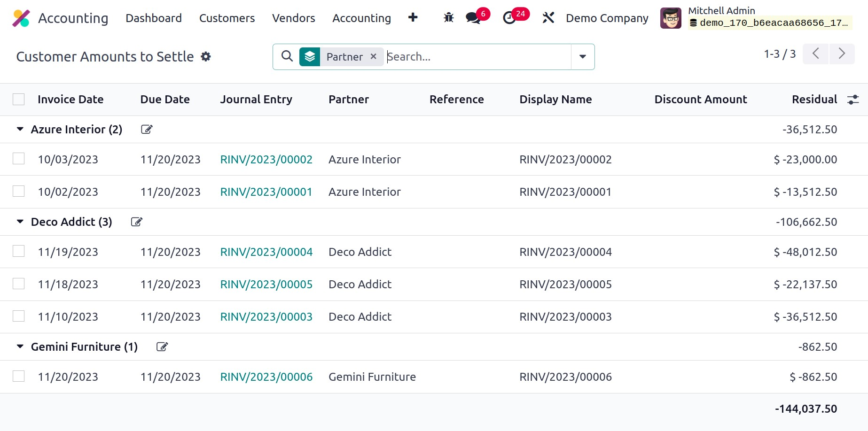
Task: Open the conversations chat icon
Action: (x=473, y=18)
